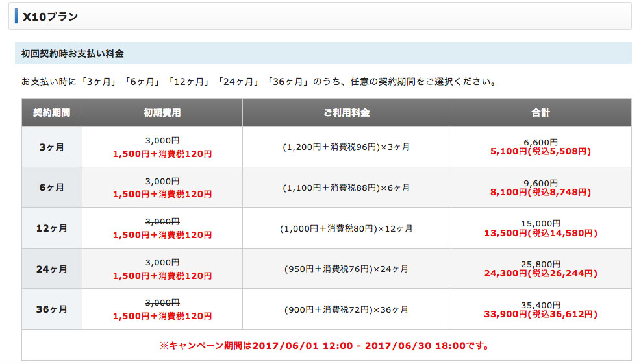Click (900円+消費税72円)×36ヶ月 usage fee
The width and height of the screenshot is (641, 364).
click(x=346, y=309)
